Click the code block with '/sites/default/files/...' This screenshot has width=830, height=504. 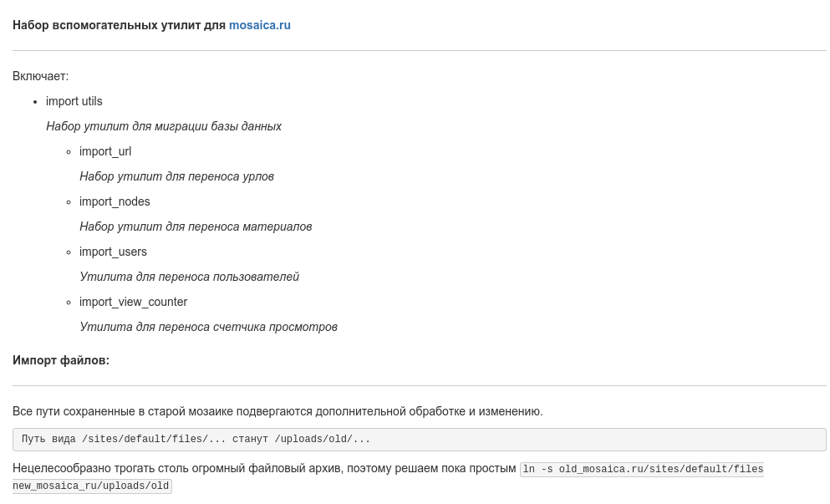(x=419, y=440)
